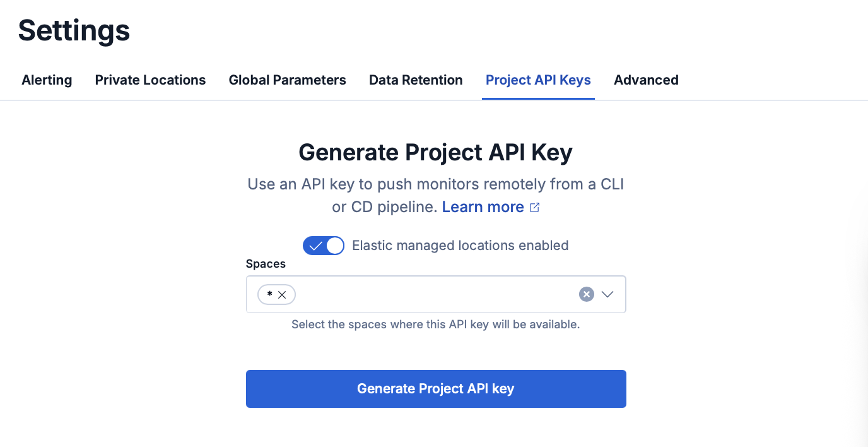Click the checkmark inside the locations toggle
Screen dimensions: 868x447
[x=315, y=246]
